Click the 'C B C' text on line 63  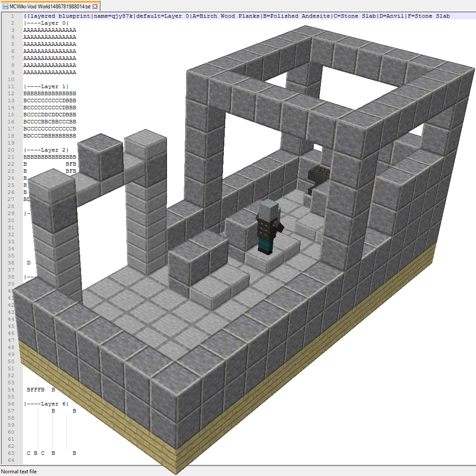point(36,453)
